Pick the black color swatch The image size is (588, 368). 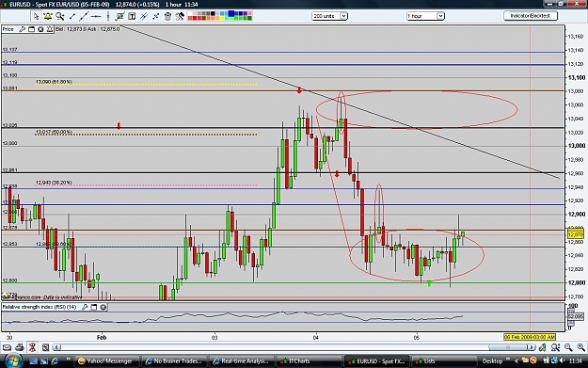213,13
